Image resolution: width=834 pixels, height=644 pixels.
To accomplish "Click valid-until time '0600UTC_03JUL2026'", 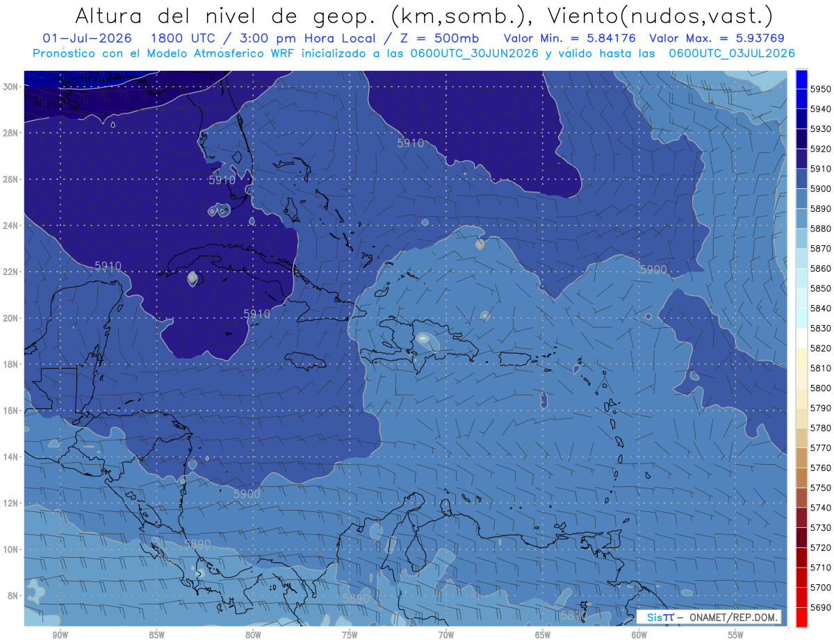I will coord(732,53).
